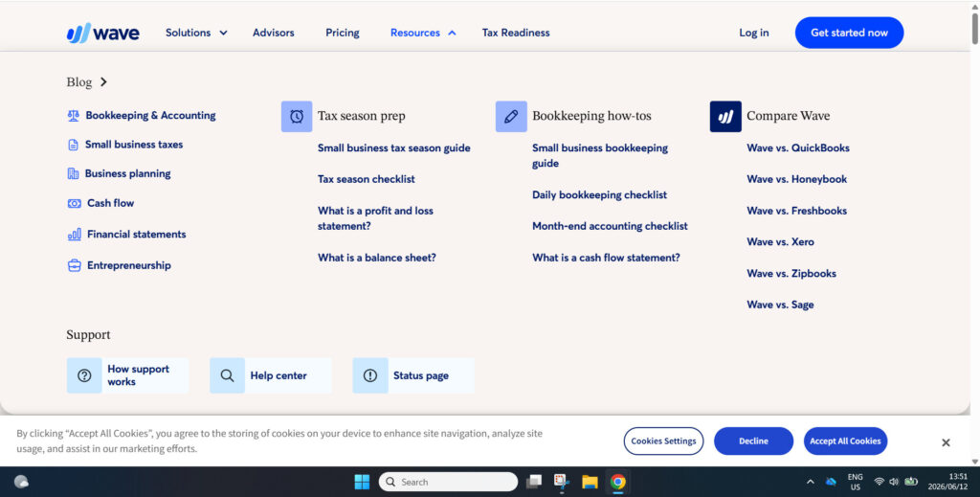Open Small business tax season guide
Viewport: 980px width, 497px height.
coord(393,148)
